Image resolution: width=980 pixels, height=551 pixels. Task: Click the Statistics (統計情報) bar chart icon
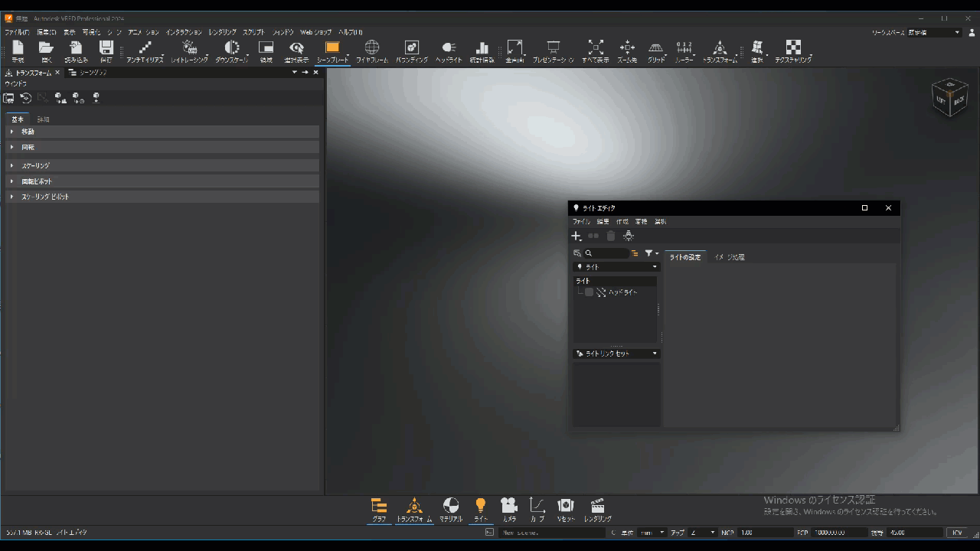[482, 51]
